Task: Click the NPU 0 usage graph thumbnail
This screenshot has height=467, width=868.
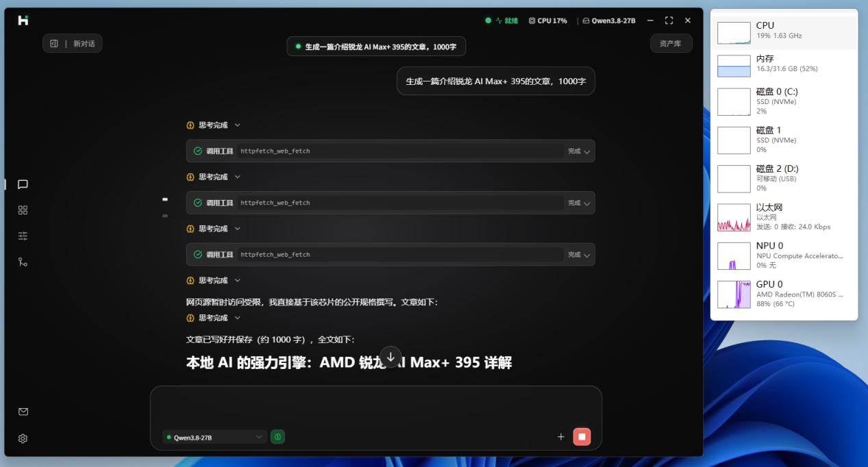Action: pyautogui.click(x=734, y=255)
